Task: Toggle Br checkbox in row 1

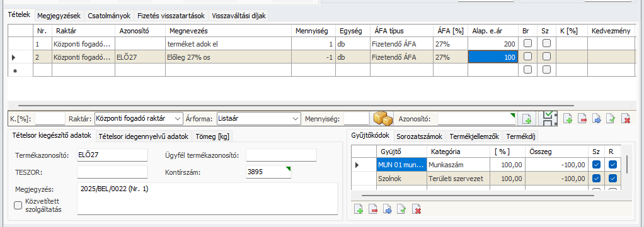Action: pyautogui.click(x=527, y=43)
